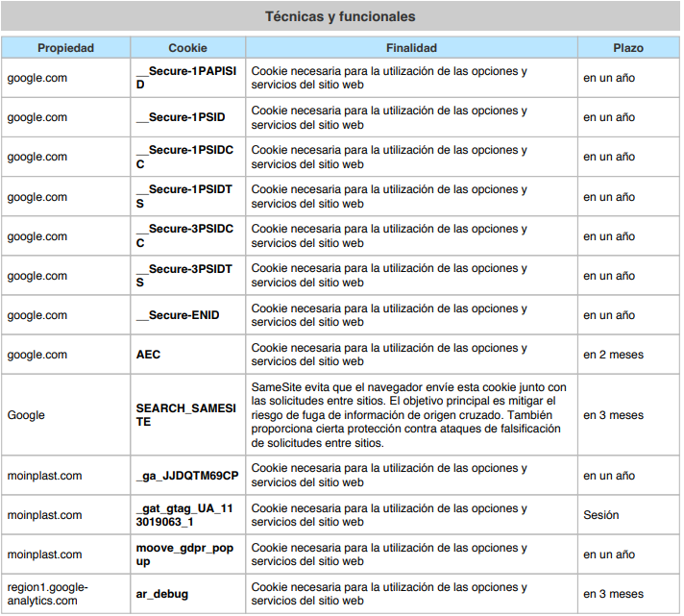Click the __Secure-1PSID cookie name
The image size is (684, 616).
[181, 117]
